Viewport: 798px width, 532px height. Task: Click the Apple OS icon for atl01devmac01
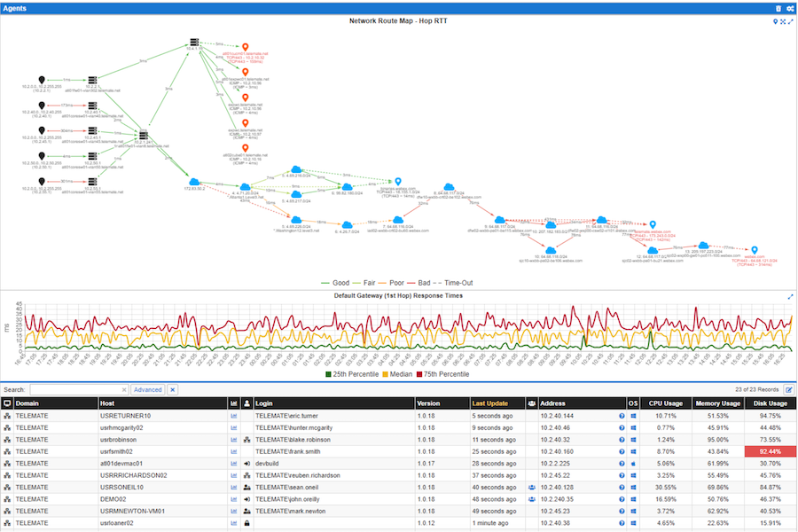[633, 464]
